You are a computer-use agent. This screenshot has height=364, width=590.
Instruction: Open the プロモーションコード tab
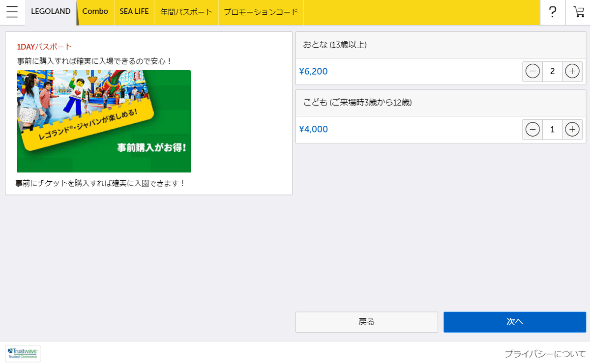point(261,12)
